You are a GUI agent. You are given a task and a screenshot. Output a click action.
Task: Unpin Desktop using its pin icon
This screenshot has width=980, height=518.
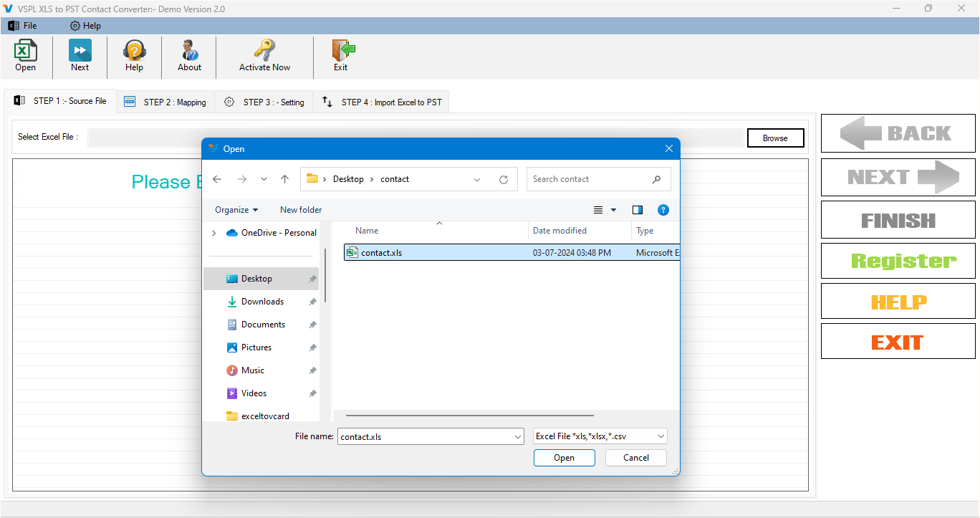312,279
